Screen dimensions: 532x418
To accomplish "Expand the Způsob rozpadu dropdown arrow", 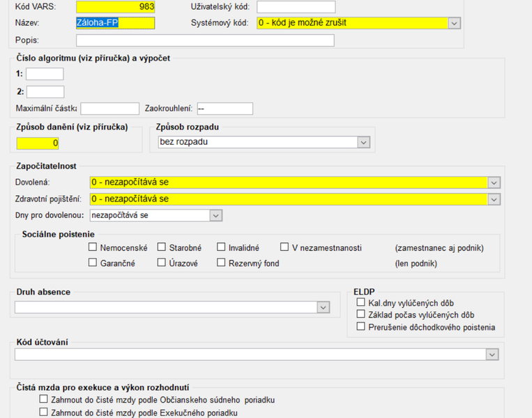I will [363, 142].
